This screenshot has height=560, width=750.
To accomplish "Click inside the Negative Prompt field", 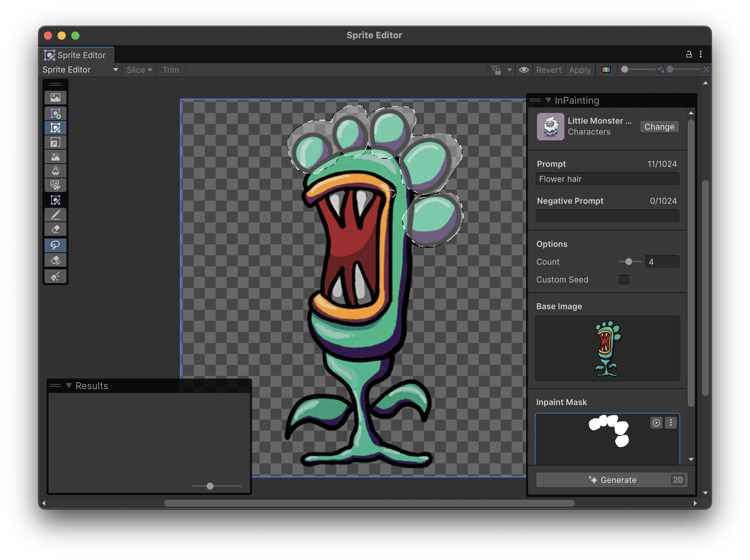I will (607, 215).
